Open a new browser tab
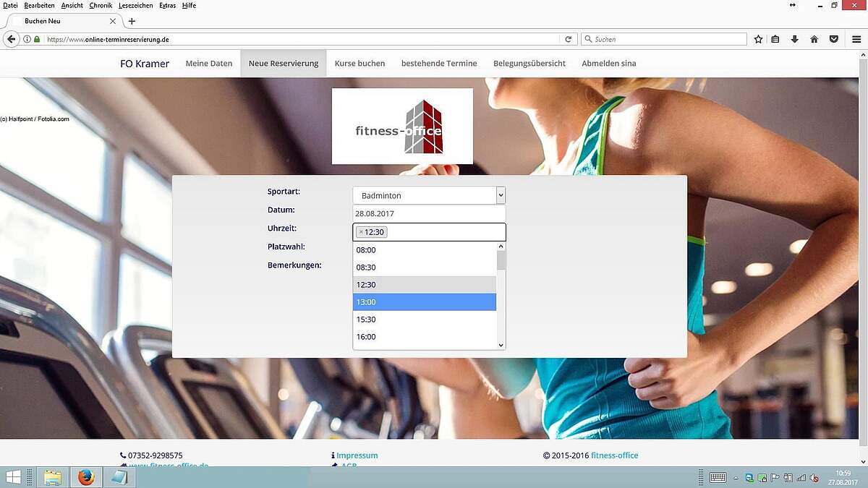The image size is (868, 488). click(x=132, y=21)
